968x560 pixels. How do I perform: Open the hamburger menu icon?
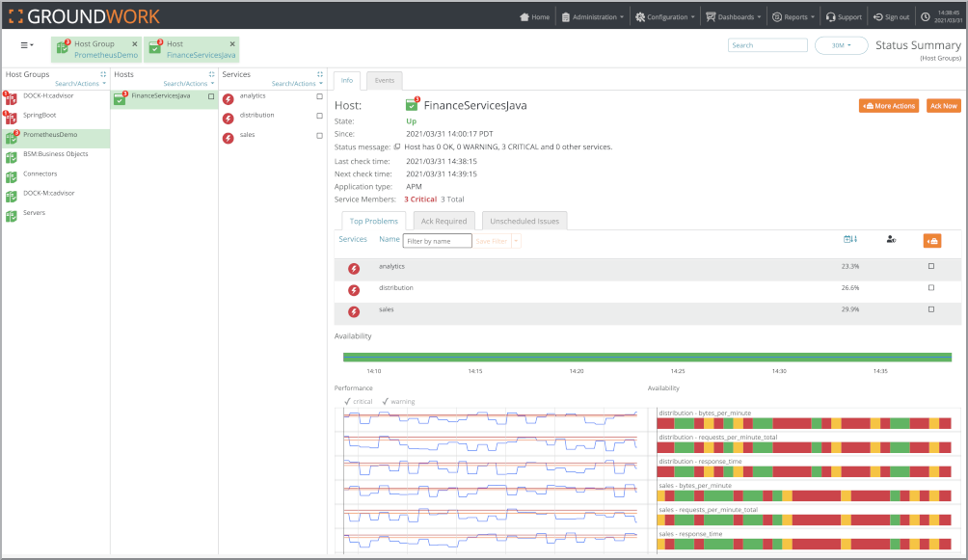point(27,45)
